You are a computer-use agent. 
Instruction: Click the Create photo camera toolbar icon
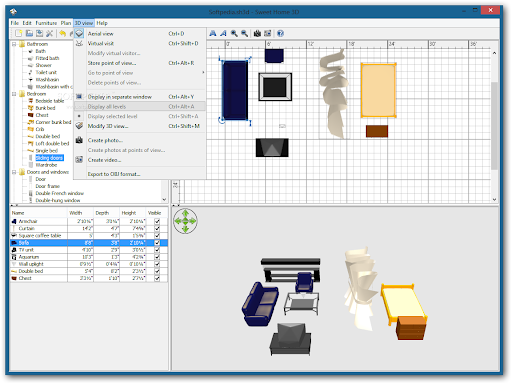(x=257, y=33)
